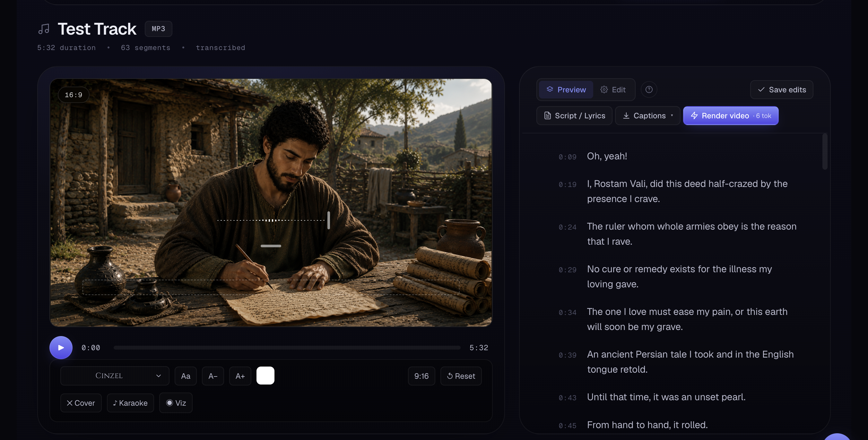
Task: Click the download icon on Captions
Action: click(x=626, y=115)
